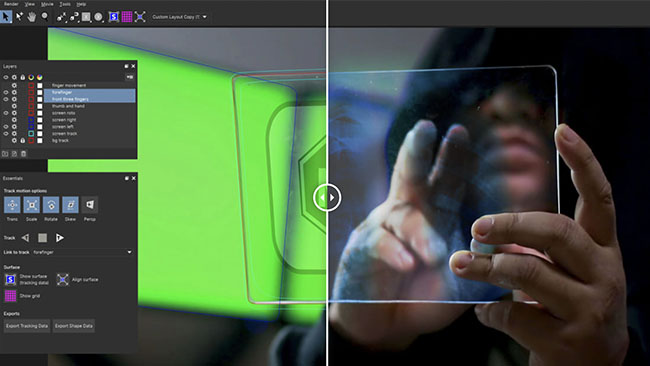Enable the Trans track motion option
Viewport: 650px width, 366px height.
(12, 205)
